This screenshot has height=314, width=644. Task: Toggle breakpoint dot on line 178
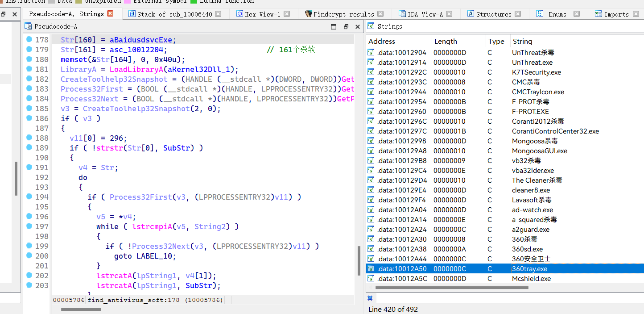[x=29, y=39]
